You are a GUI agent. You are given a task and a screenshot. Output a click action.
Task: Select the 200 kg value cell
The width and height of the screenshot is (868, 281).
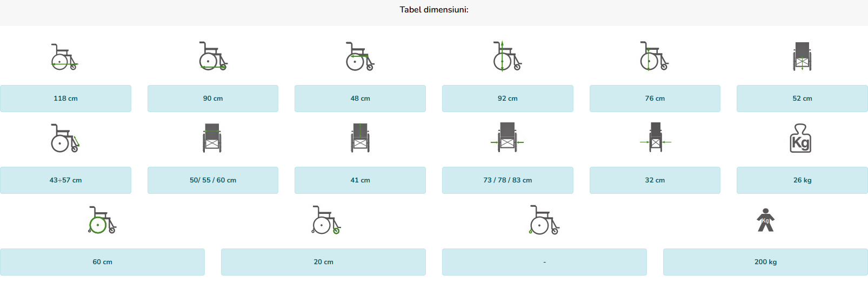tap(765, 262)
